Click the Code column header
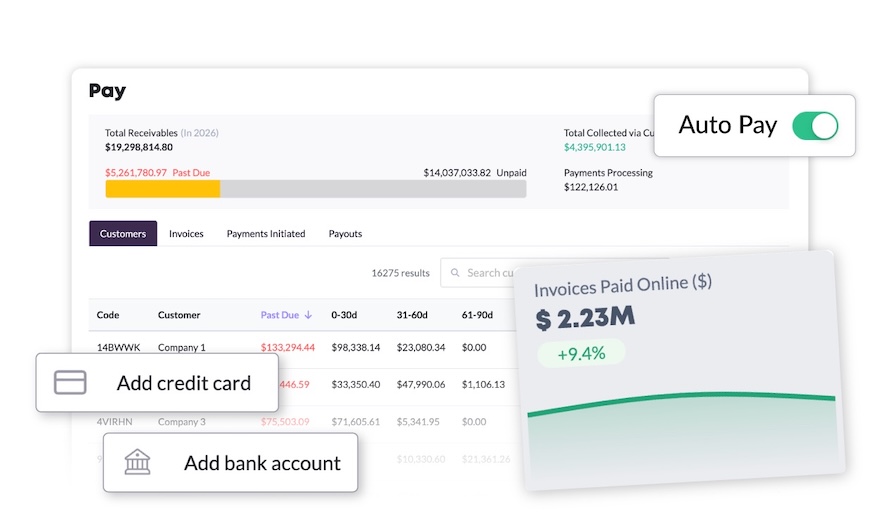The image size is (880, 528). (108, 315)
